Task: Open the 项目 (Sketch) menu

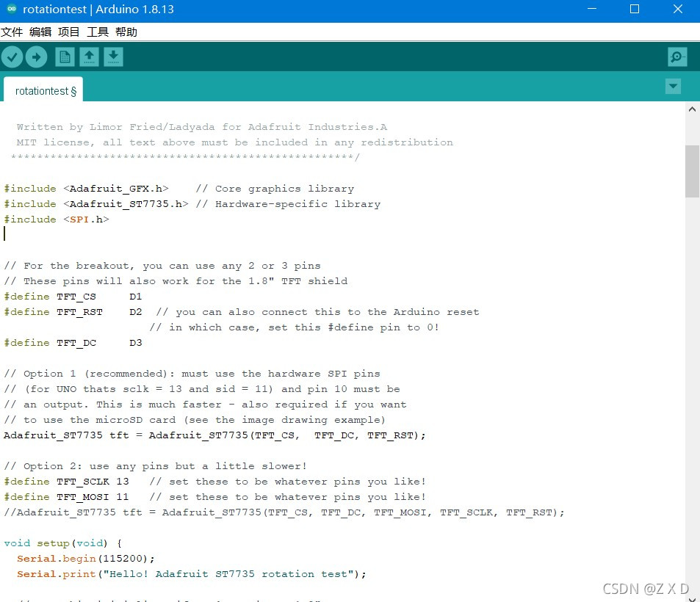Action: point(69,32)
